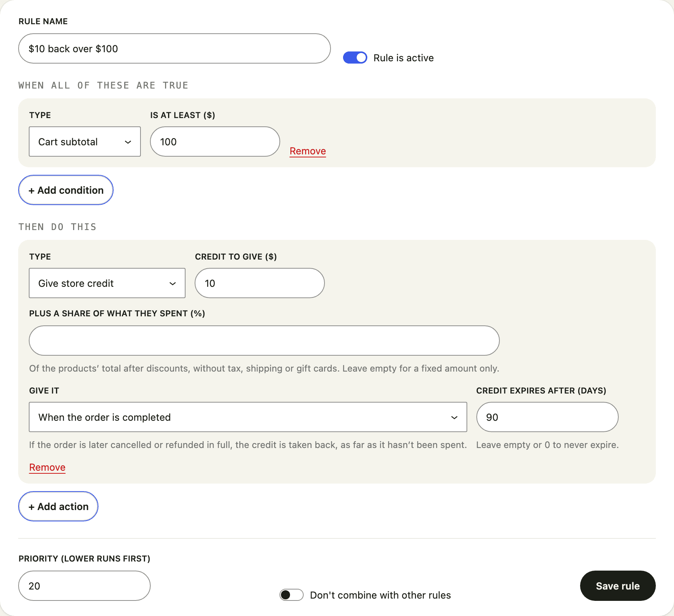The width and height of the screenshot is (674, 616).
Task: Open the Cart subtotal condition type dropdown
Action: [85, 142]
